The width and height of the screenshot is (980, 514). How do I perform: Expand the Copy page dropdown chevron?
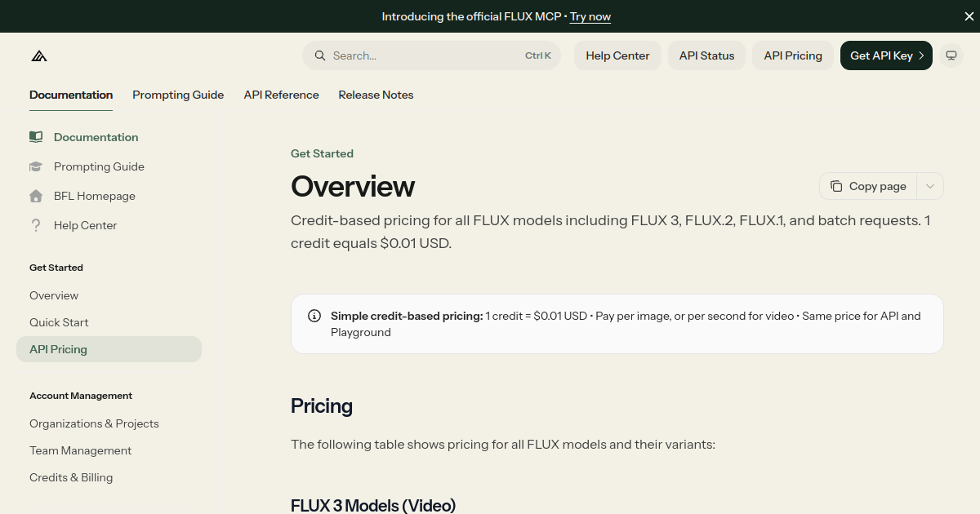[x=930, y=186]
